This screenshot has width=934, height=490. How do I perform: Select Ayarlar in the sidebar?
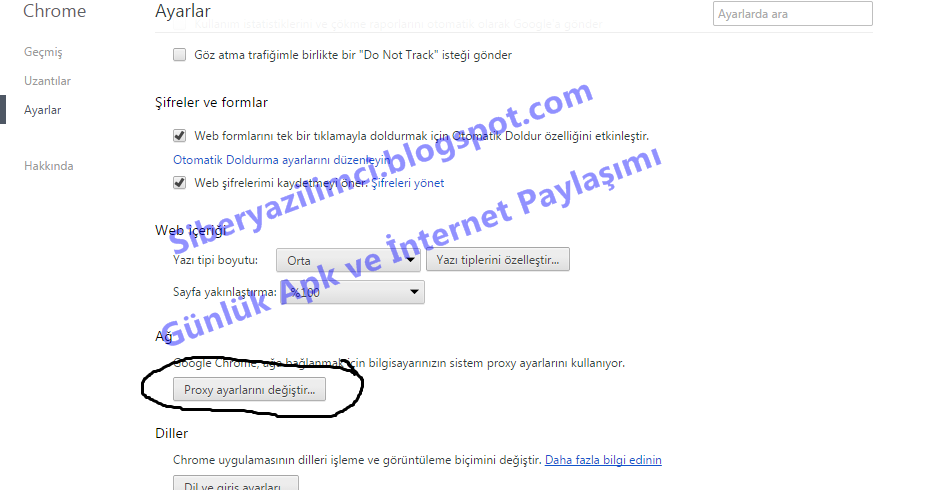(42, 110)
